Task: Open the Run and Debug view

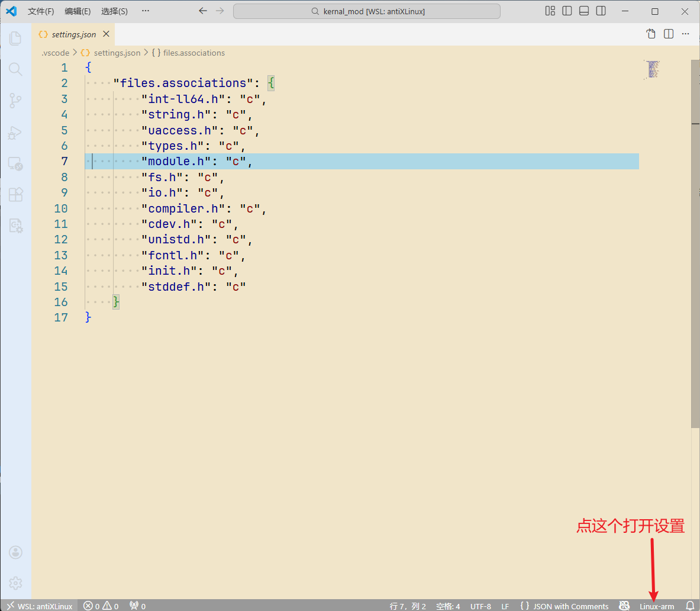Action: pyautogui.click(x=15, y=133)
